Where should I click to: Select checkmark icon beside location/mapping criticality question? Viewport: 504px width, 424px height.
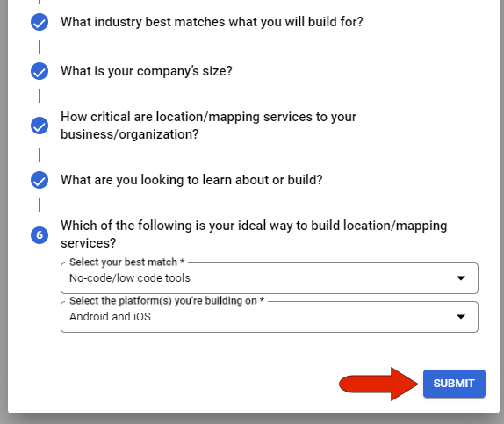pyautogui.click(x=40, y=126)
